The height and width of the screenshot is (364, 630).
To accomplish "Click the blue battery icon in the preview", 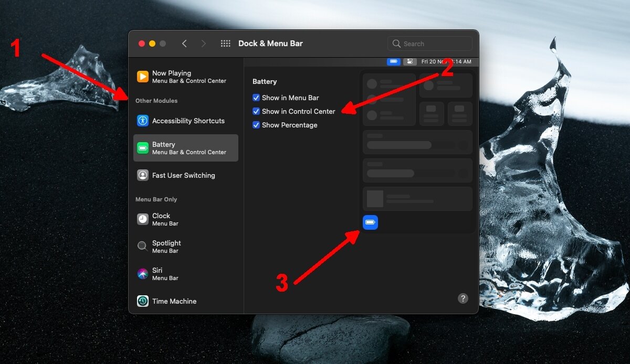I will (370, 222).
